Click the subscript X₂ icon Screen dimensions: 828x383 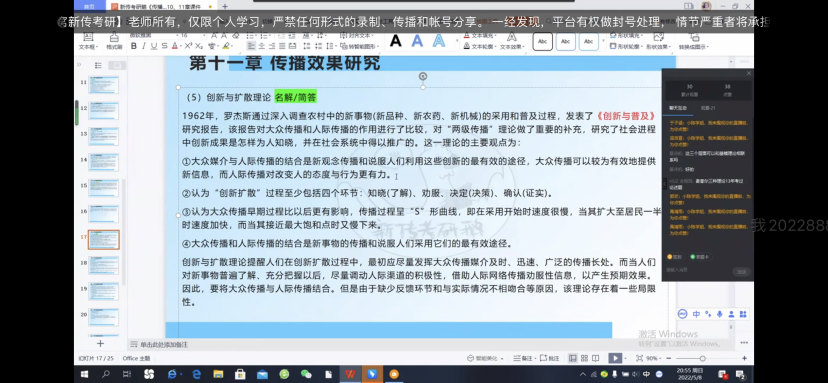point(200,46)
